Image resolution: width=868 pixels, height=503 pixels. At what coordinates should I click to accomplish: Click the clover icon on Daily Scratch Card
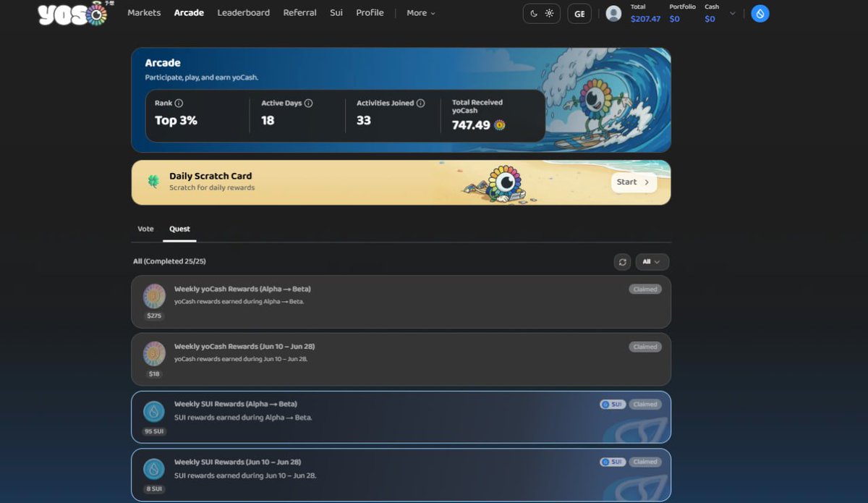pos(153,182)
